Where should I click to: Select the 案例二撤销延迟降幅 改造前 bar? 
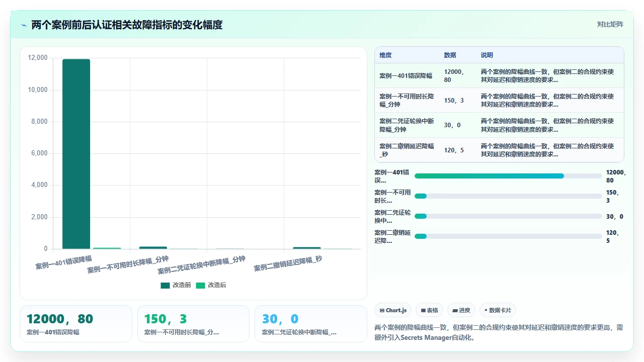pyautogui.click(x=307, y=248)
